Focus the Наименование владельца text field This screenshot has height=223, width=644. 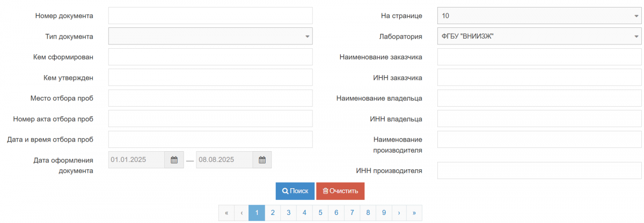click(x=539, y=98)
